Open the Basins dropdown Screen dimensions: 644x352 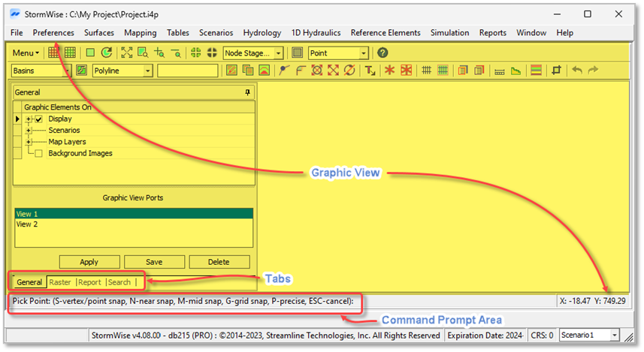(x=65, y=71)
